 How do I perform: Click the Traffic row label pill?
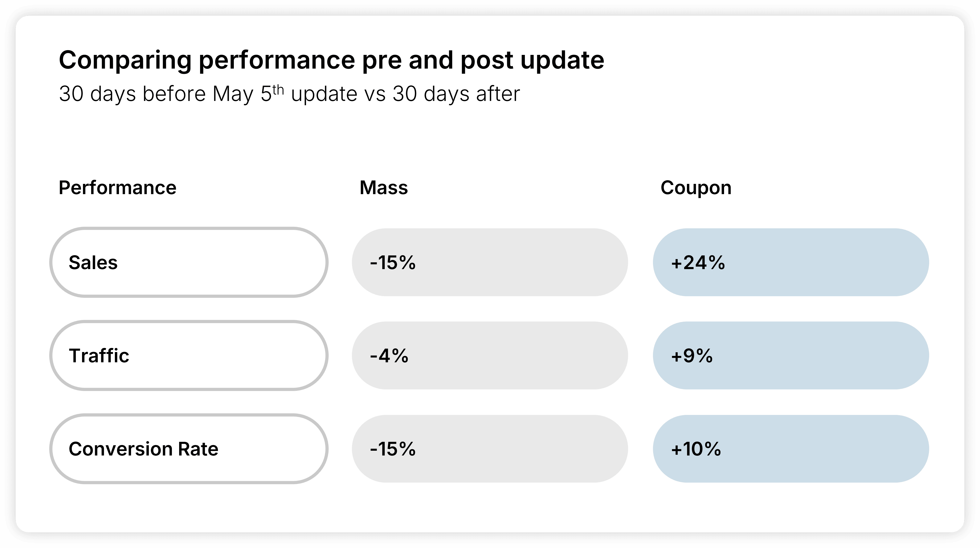point(189,355)
